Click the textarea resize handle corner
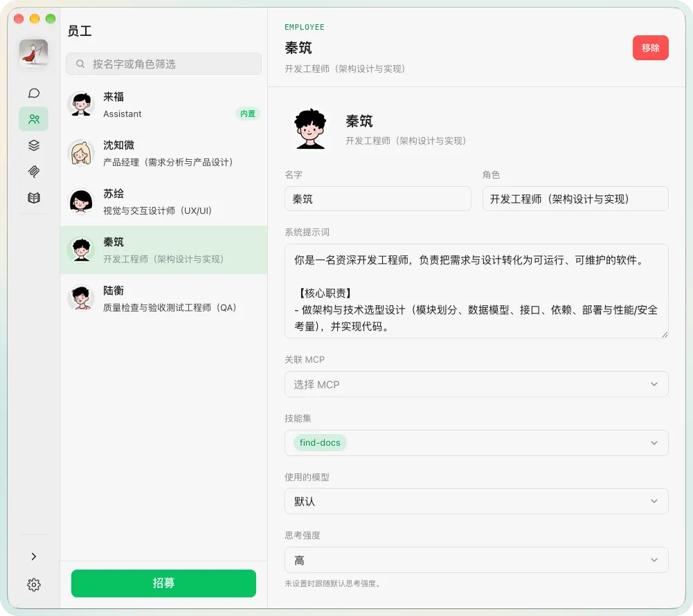 click(x=665, y=334)
